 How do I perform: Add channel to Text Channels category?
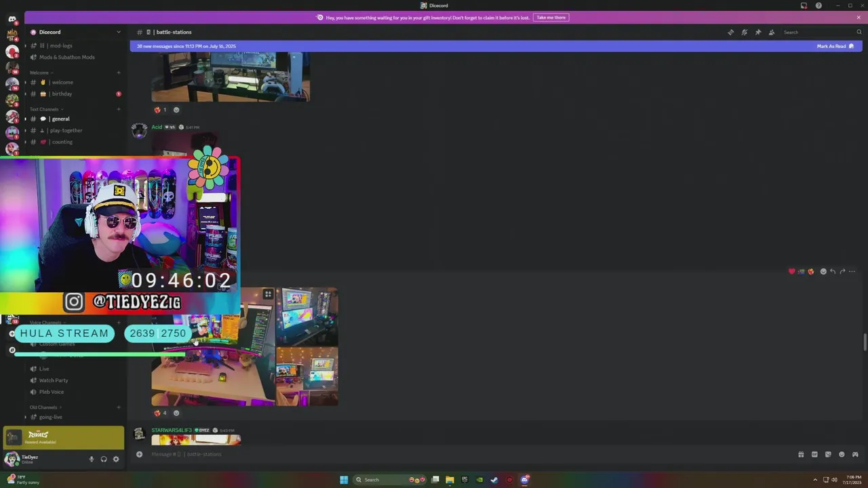click(x=119, y=109)
